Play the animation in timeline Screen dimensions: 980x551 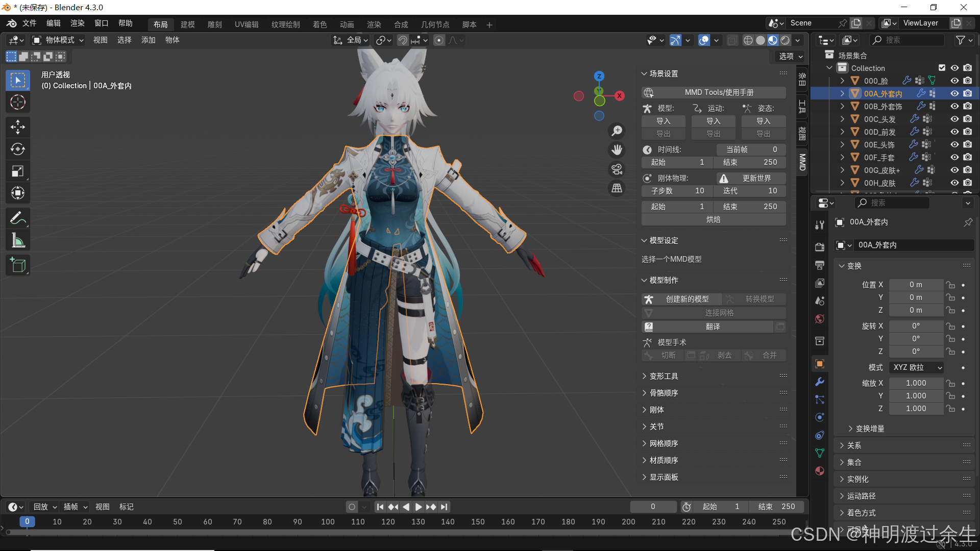click(419, 507)
